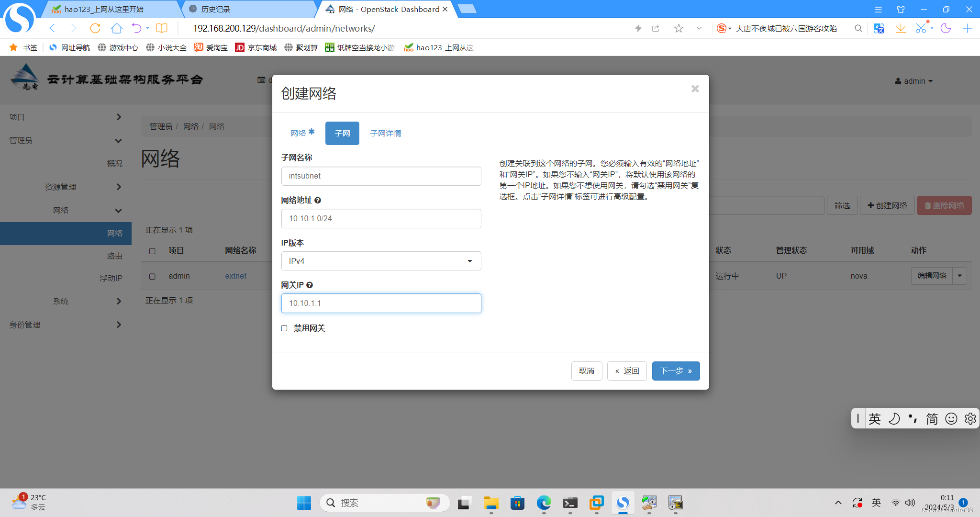
Task: Click the address bar search magnifier
Action: click(858, 28)
